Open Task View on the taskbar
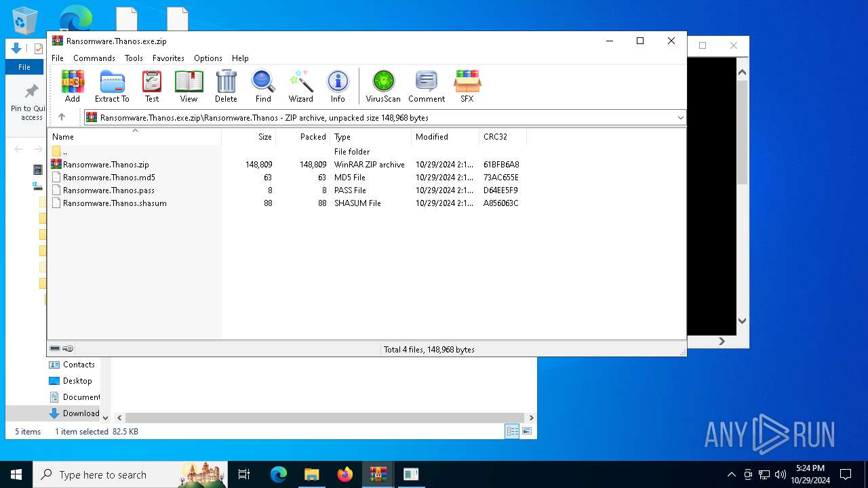The width and height of the screenshot is (868, 488). click(x=244, y=474)
